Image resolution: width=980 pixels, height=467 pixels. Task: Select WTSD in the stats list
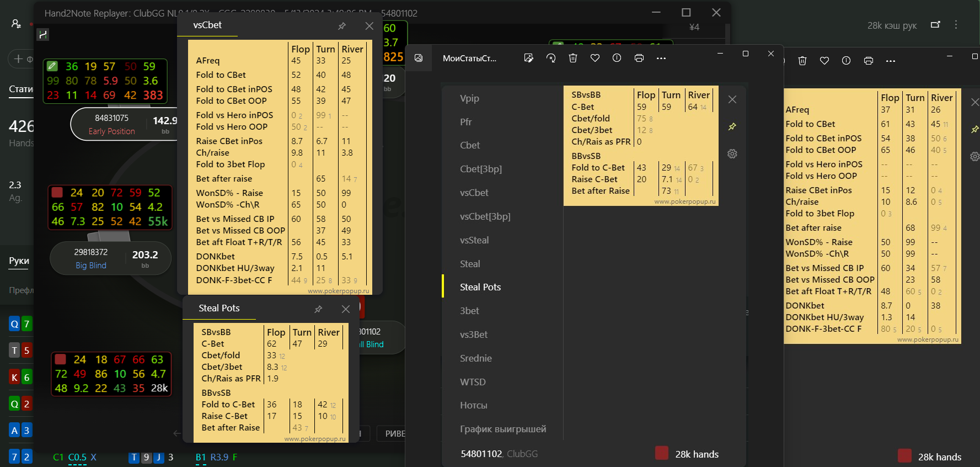tap(473, 382)
